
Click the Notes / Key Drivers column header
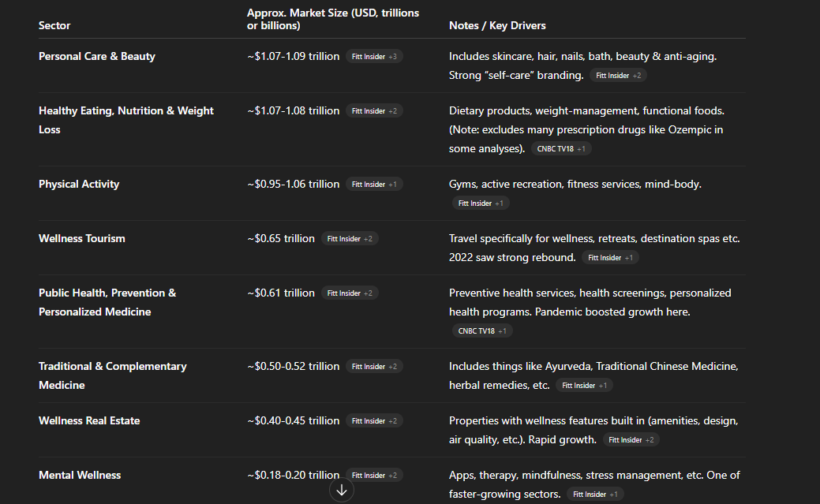click(x=497, y=25)
